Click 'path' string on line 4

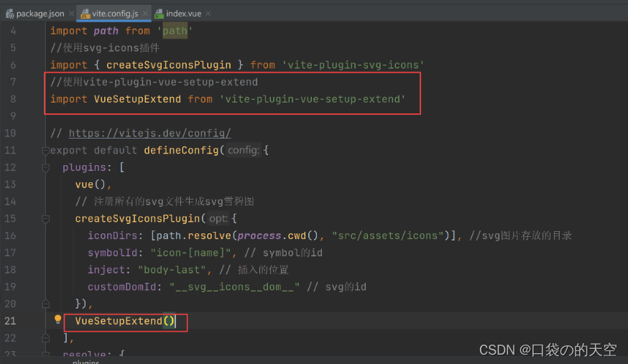175,31
